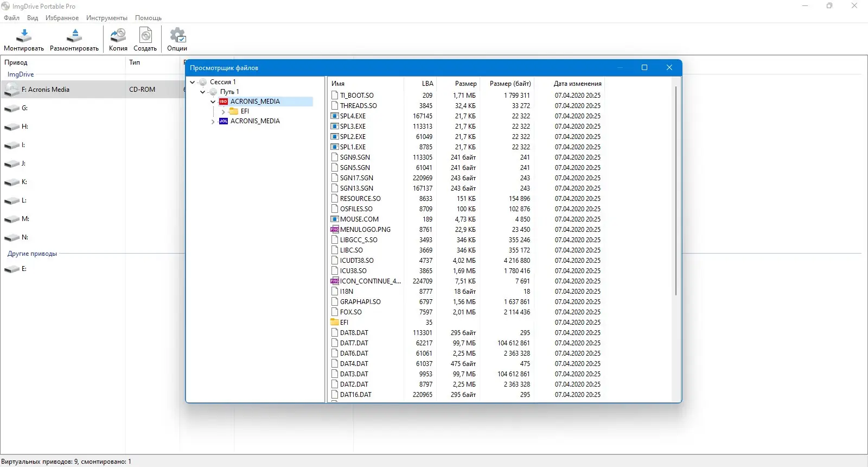This screenshot has width=868, height=467.
Task: Select virtual drive L: icon
Action: [x=11, y=201]
